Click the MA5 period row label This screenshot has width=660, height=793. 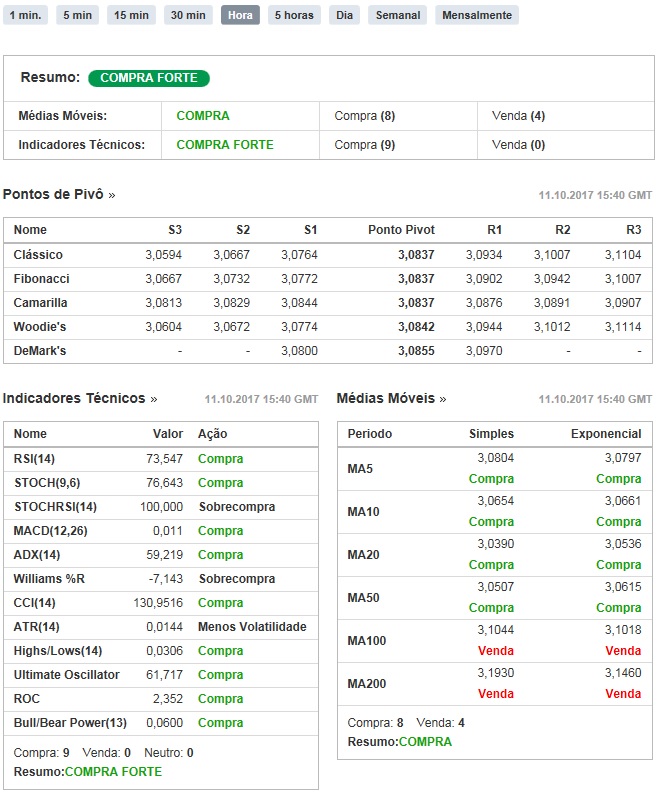click(x=360, y=469)
